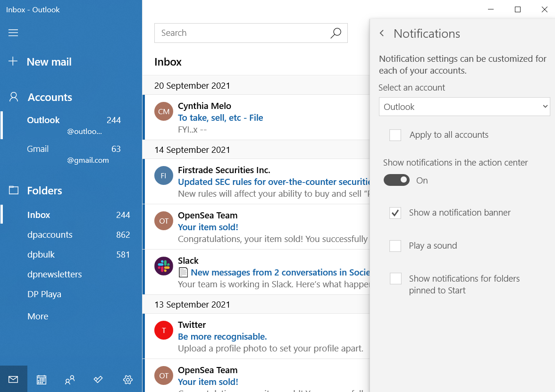The width and height of the screenshot is (555, 392).
Task: Click the Twitter T avatar
Action: [x=163, y=330]
